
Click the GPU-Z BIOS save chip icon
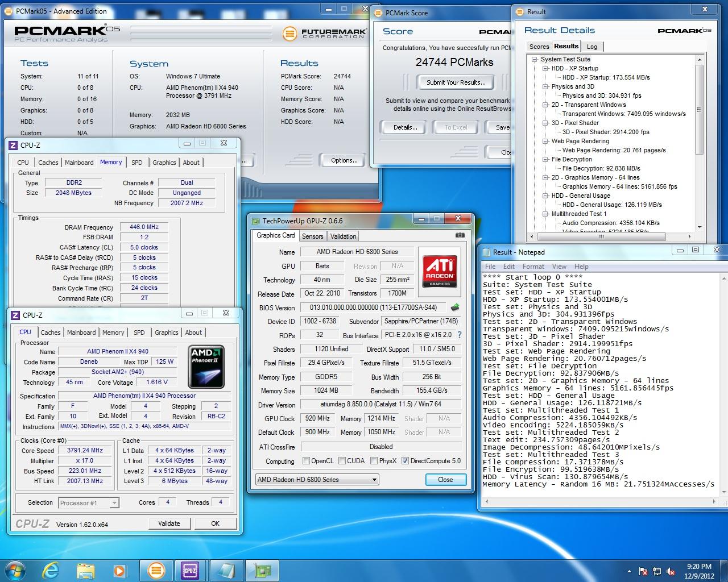[455, 307]
